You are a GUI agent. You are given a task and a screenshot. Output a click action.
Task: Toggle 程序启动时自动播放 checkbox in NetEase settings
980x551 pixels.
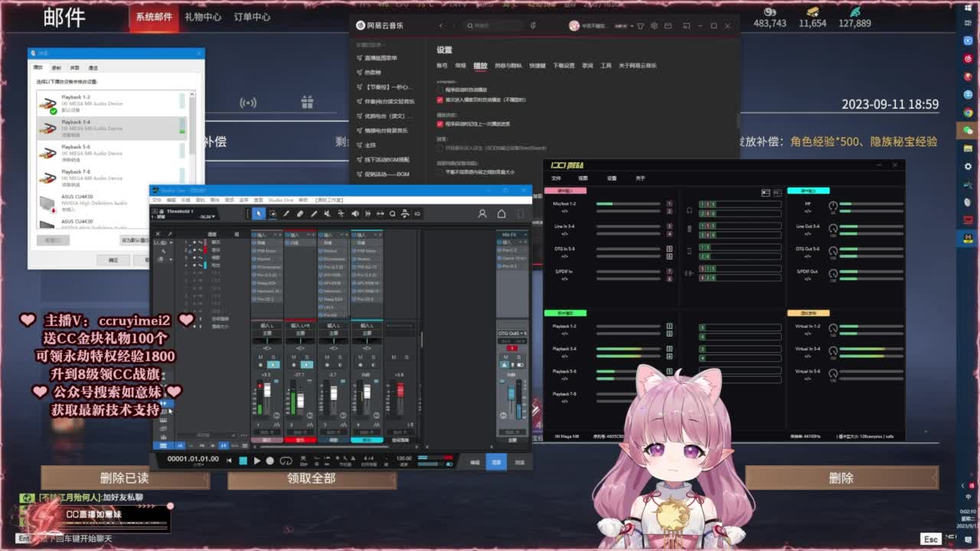(x=439, y=90)
